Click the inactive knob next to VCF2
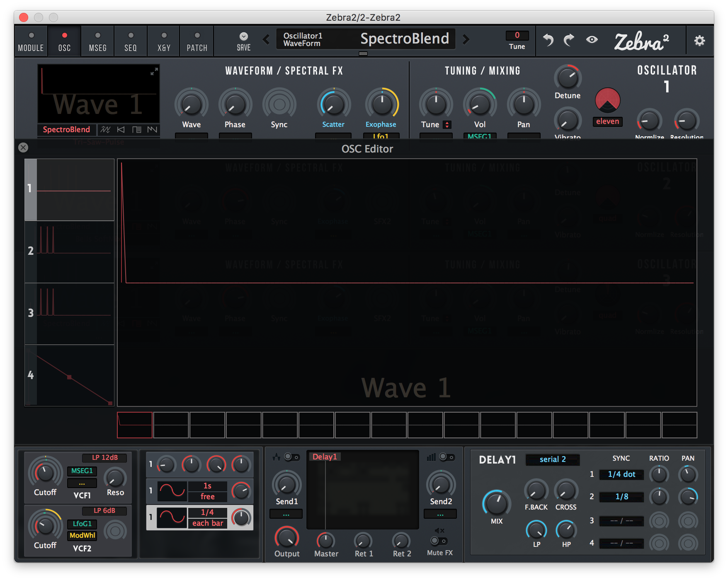Image resolution: width=728 pixels, height=580 pixels. [115, 531]
